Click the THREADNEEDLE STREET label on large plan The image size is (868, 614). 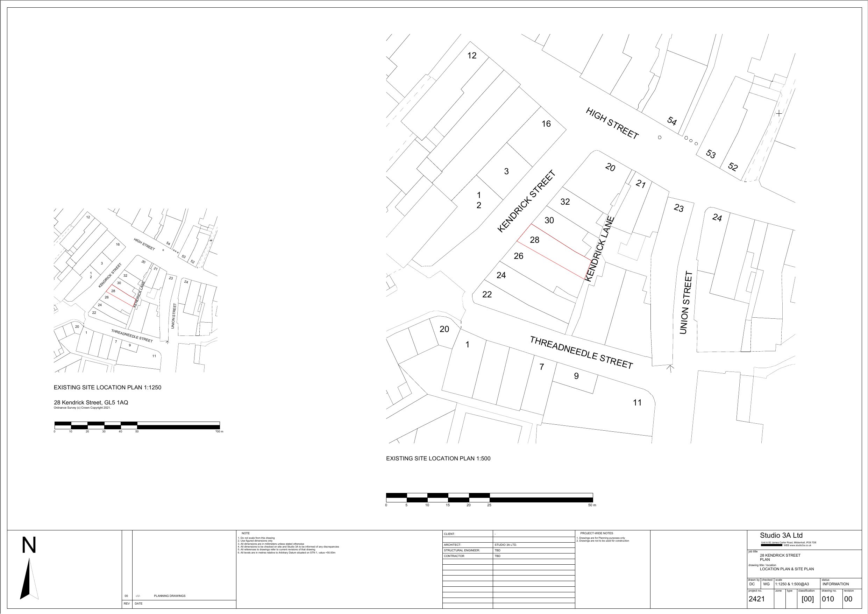(581, 353)
